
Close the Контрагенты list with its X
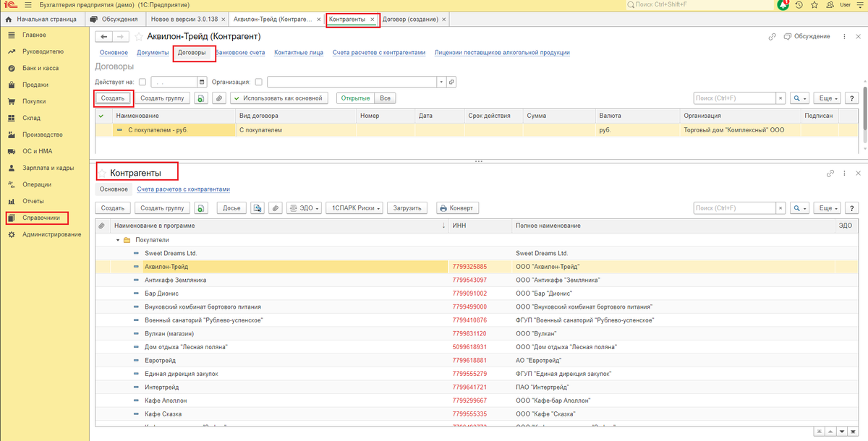coord(858,174)
